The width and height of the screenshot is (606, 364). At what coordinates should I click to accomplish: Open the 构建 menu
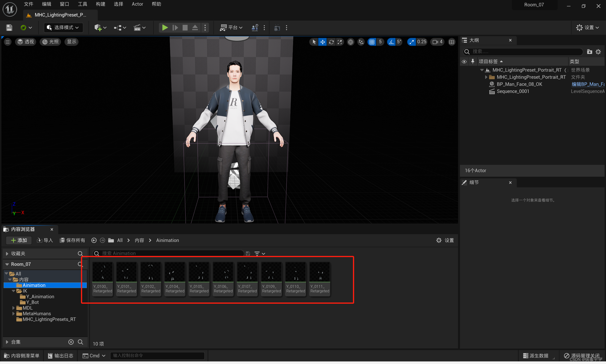click(x=100, y=4)
